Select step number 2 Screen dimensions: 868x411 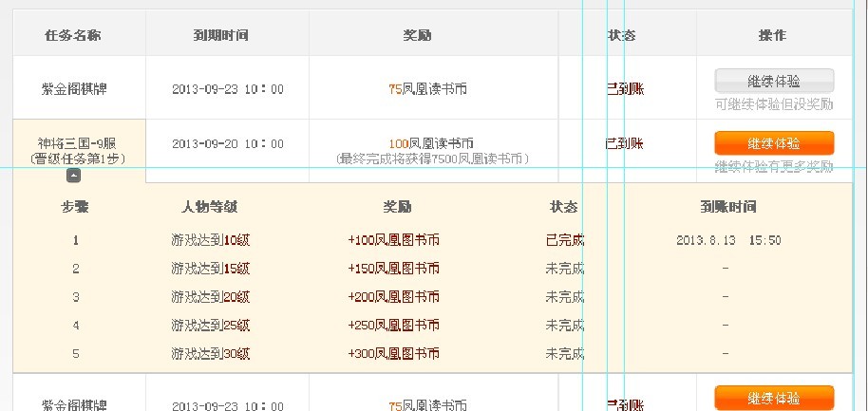[75, 269]
